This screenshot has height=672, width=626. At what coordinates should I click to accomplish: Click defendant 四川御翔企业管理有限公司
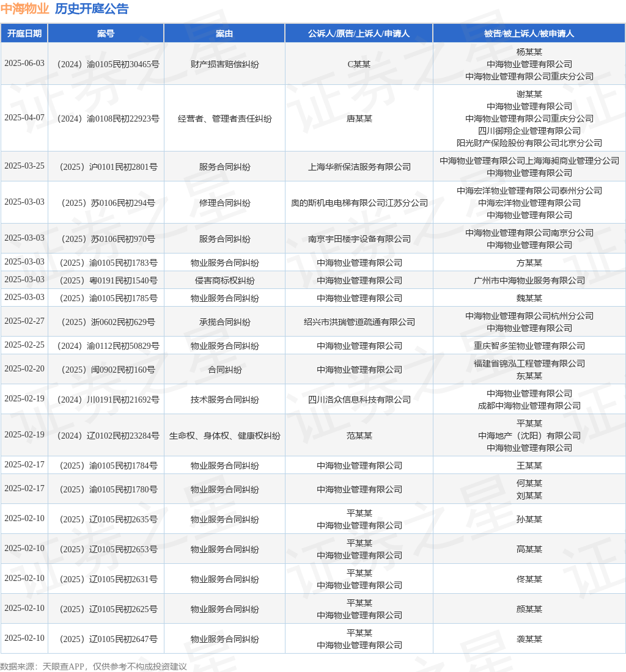click(x=529, y=131)
